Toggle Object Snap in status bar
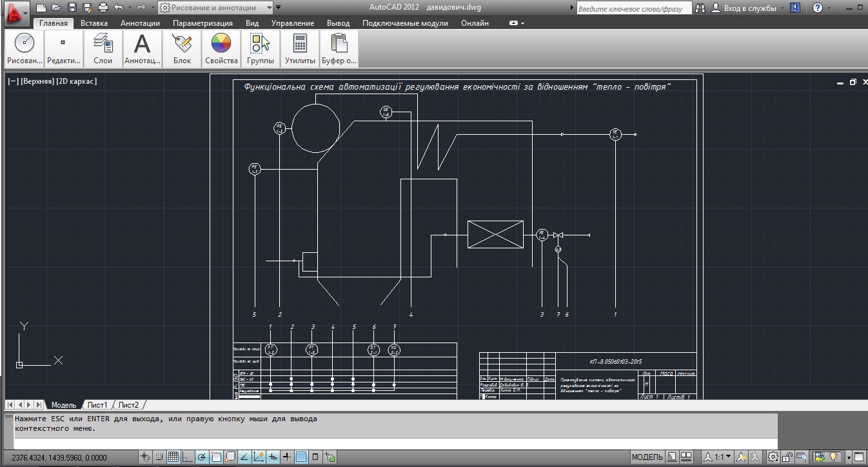This screenshot has width=868, height=467. point(216,457)
